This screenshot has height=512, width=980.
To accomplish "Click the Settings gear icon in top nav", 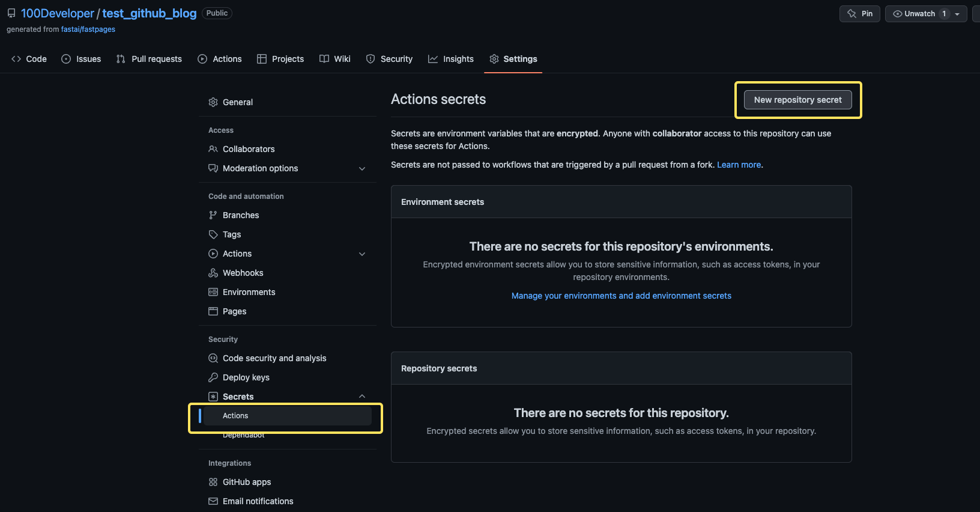I will [x=494, y=59].
